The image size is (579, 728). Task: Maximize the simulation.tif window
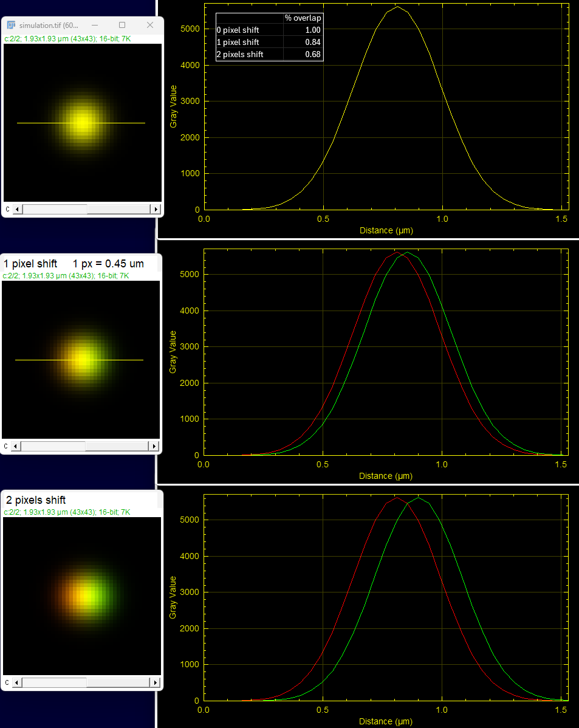click(x=122, y=25)
